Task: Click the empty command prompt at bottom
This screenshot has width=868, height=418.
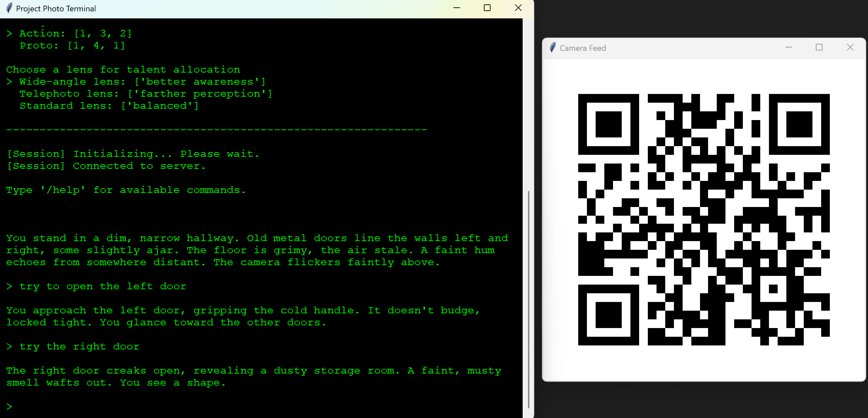Action: coord(9,407)
